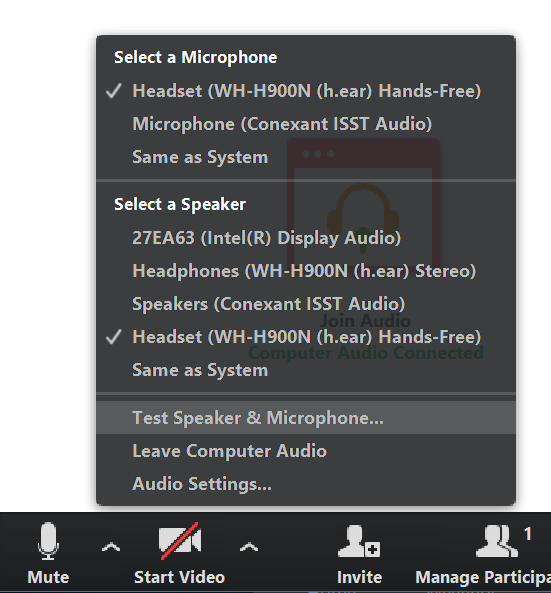Choose Speakers (Conexant ISST Audio)
Image resolution: width=551 pixels, height=593 pixels.
(x=306, y=304)
